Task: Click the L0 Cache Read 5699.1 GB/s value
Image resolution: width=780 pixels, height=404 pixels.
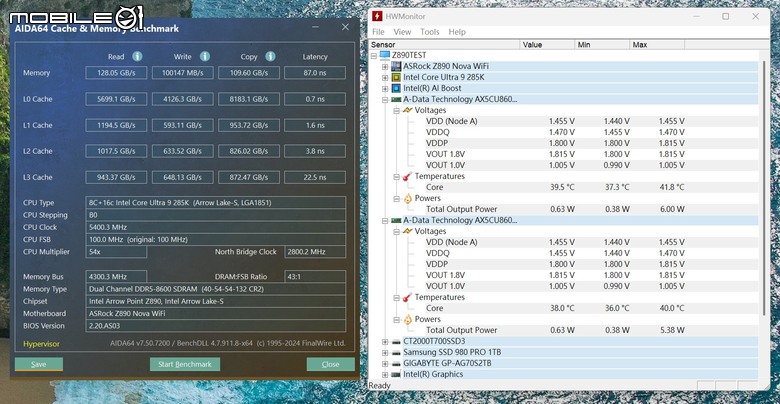Action: tap(116, 99)
